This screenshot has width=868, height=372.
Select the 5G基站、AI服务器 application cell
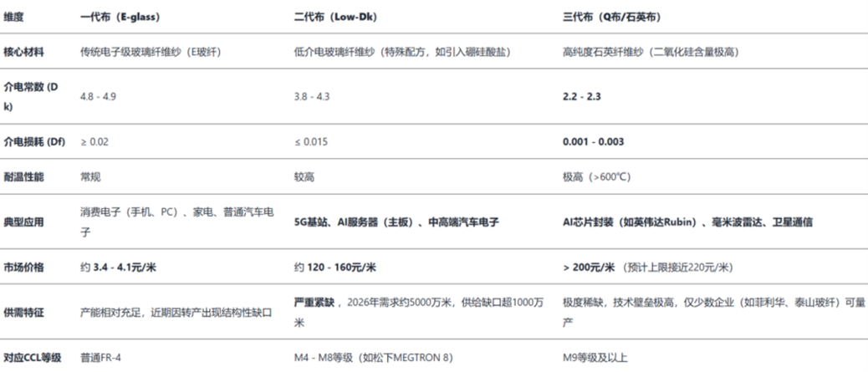pyautogui.click(x=396, y=222)
